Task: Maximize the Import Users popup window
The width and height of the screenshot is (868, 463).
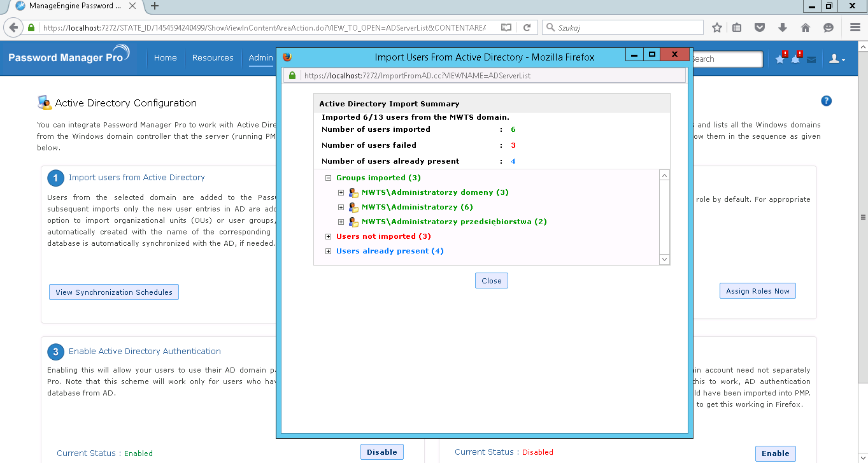Action: tap(651, 55)
